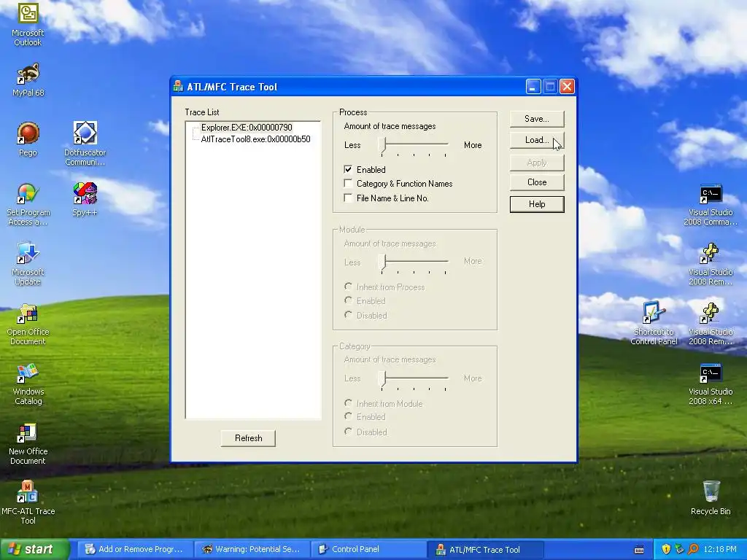Uncheck the Enabled checkbox in Process
The width and height of the screenshot is (747, 560).
point(348,169)
